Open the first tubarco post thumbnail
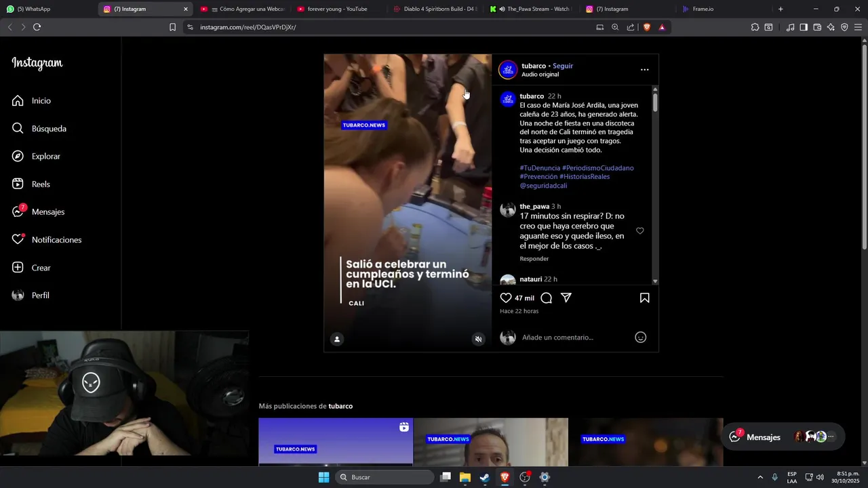Screen dimensions: 868x488 [x=336, y=442]
